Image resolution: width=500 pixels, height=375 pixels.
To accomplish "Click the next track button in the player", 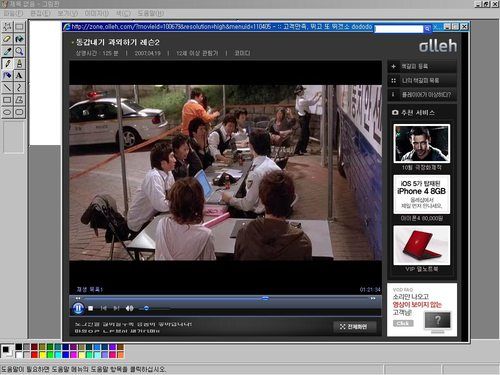I will pyautogui.click(x=116, y=308).
